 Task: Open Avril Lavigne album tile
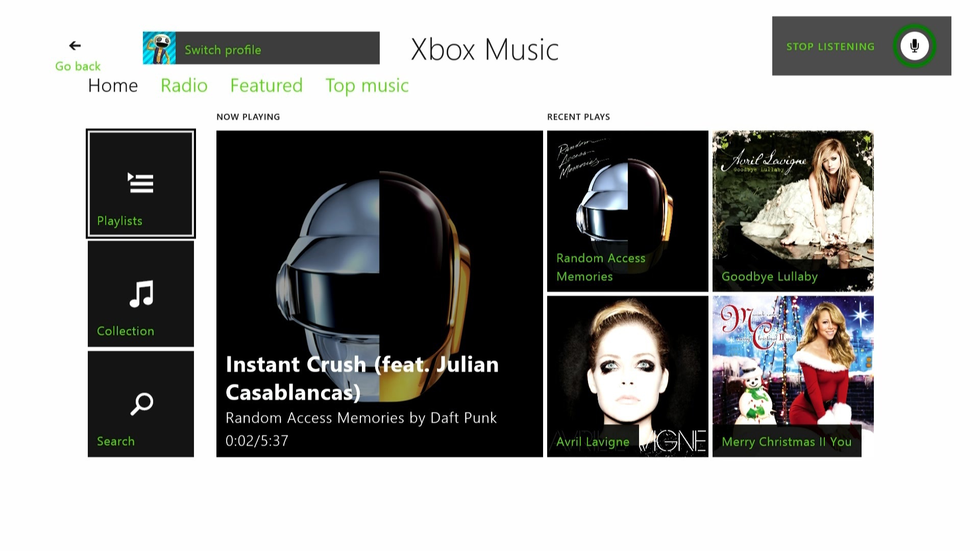click(x=628, y=377)
